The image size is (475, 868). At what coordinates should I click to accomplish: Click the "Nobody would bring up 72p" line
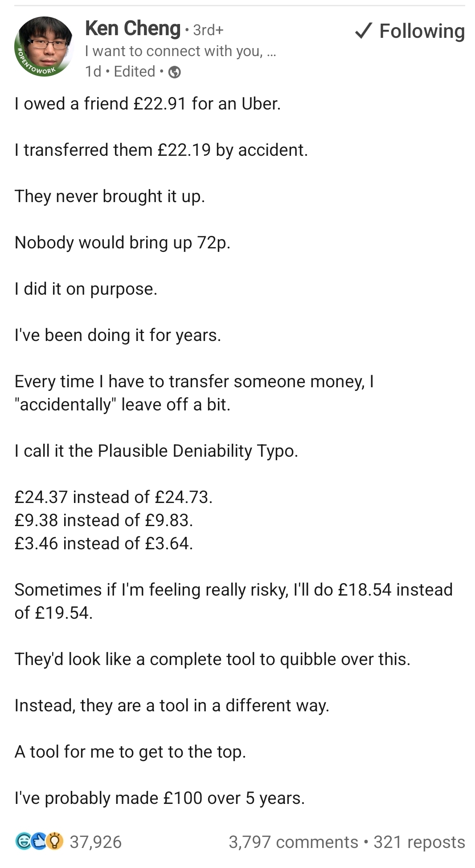(x=123, y=243)
